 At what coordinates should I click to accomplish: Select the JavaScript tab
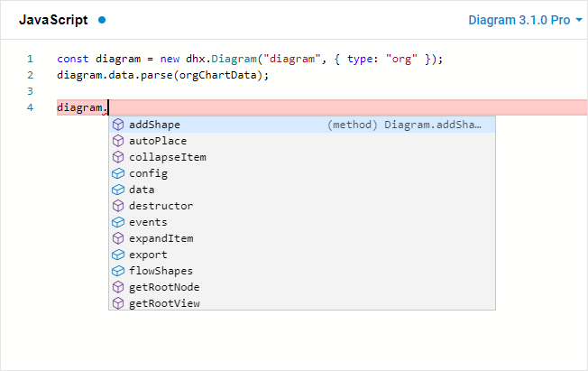(53, 20)
